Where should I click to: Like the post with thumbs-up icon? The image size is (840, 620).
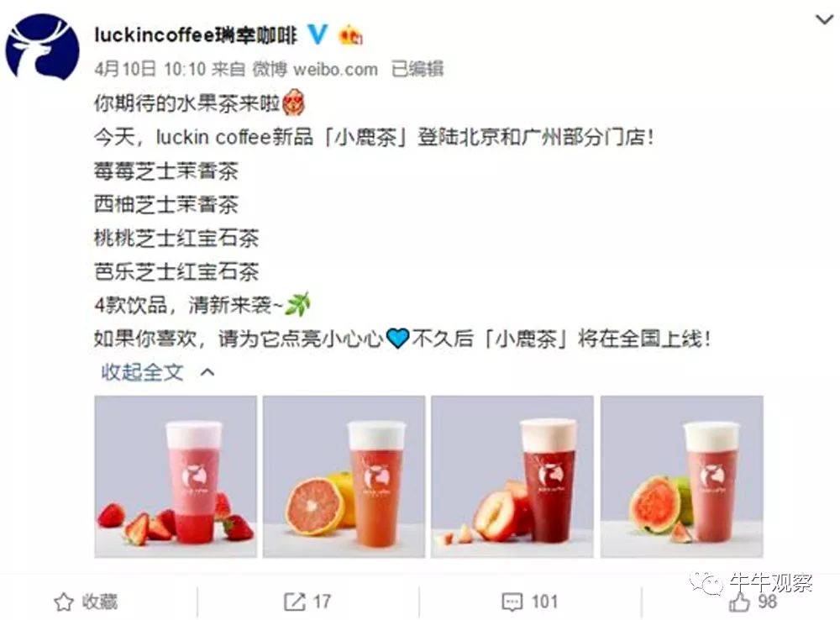pyautogui.click(x=738, y=602)
